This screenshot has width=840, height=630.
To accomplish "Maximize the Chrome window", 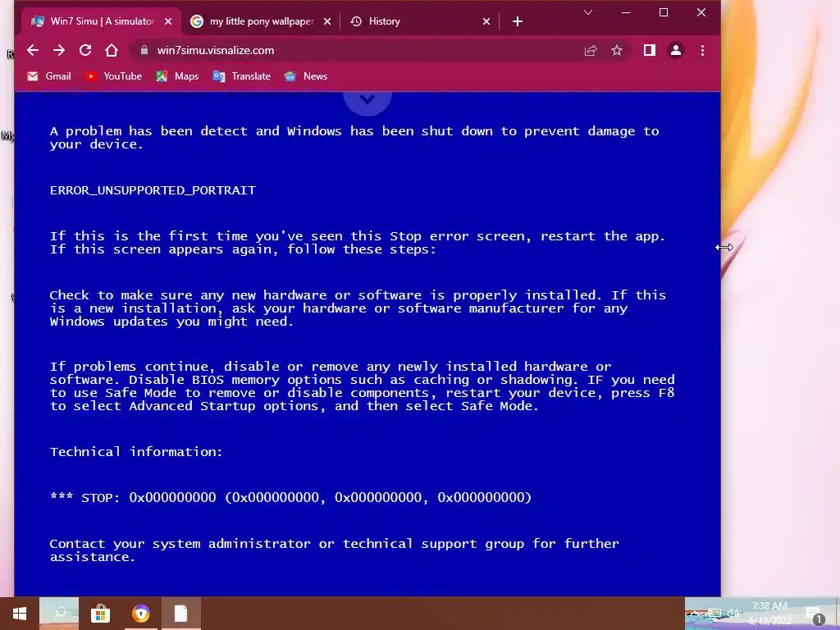I will (663, 12).
